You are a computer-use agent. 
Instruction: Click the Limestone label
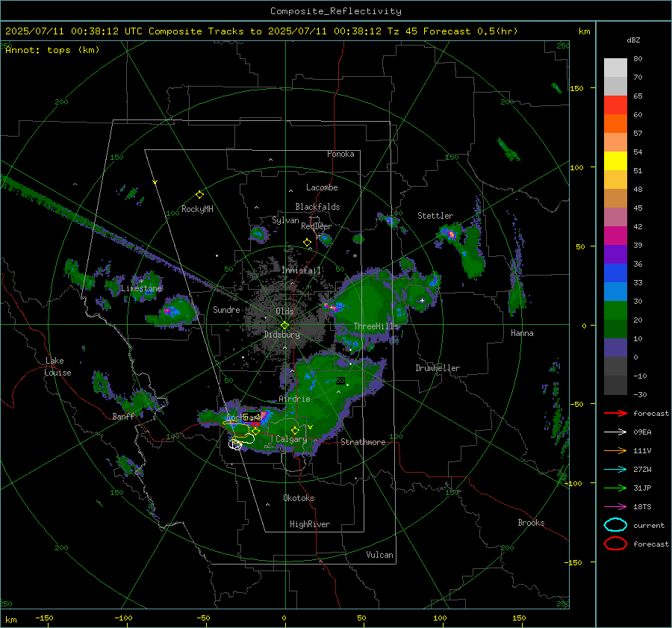click(141, 288)
